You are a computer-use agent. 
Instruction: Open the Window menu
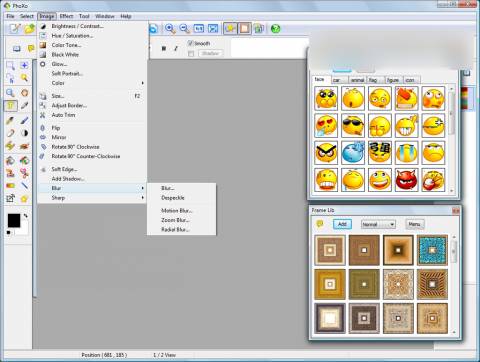point(105,16)
